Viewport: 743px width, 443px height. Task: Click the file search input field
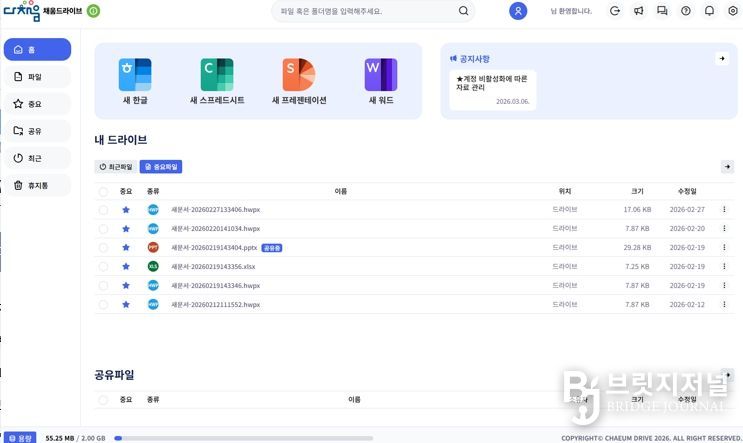[365, 11]
